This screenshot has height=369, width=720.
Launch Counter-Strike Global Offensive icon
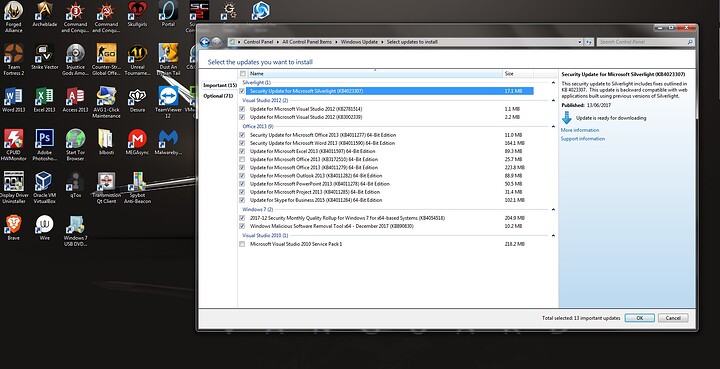coord(106,59)
